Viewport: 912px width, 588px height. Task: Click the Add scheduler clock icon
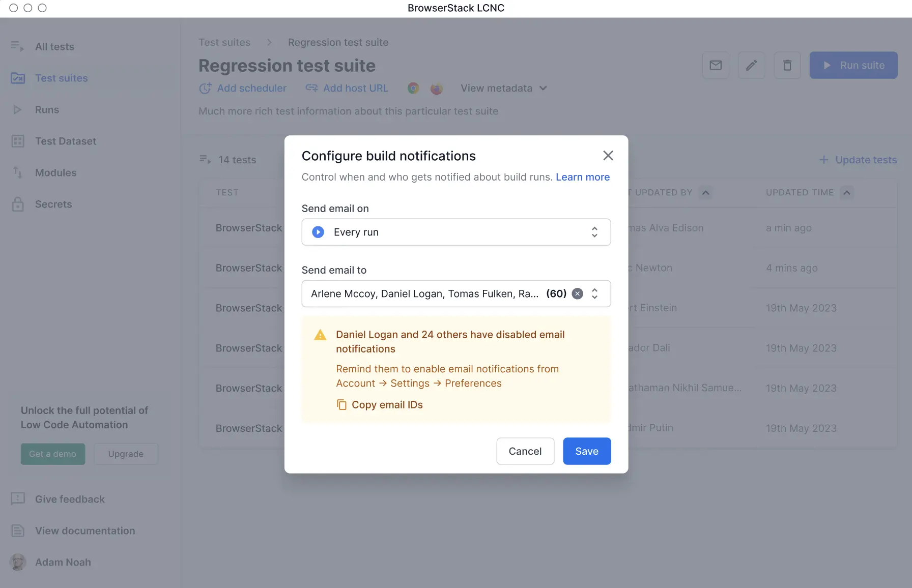(205, 89)
